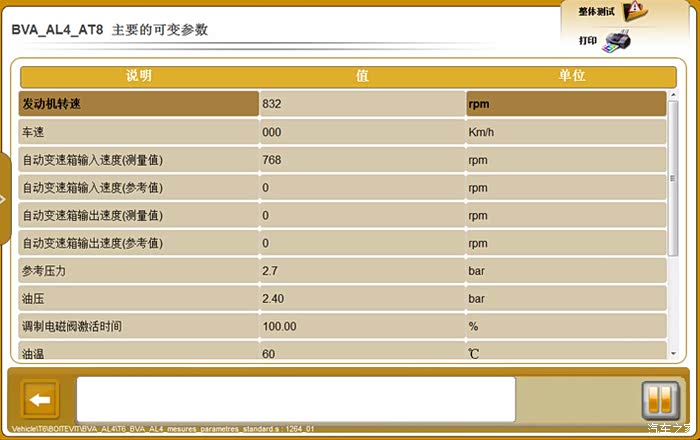Click the scrollbar down arrow
This screenshot has width=700, height=440.
(673, 354)
